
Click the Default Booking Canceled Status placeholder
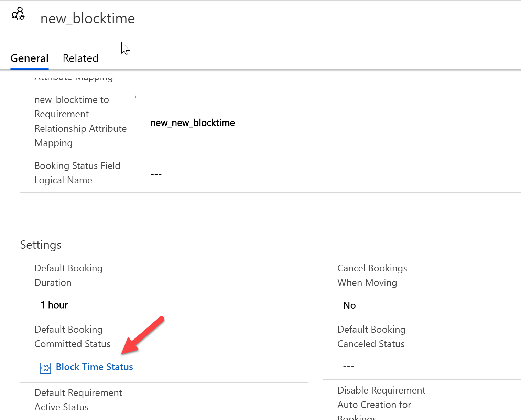(348, 365)
